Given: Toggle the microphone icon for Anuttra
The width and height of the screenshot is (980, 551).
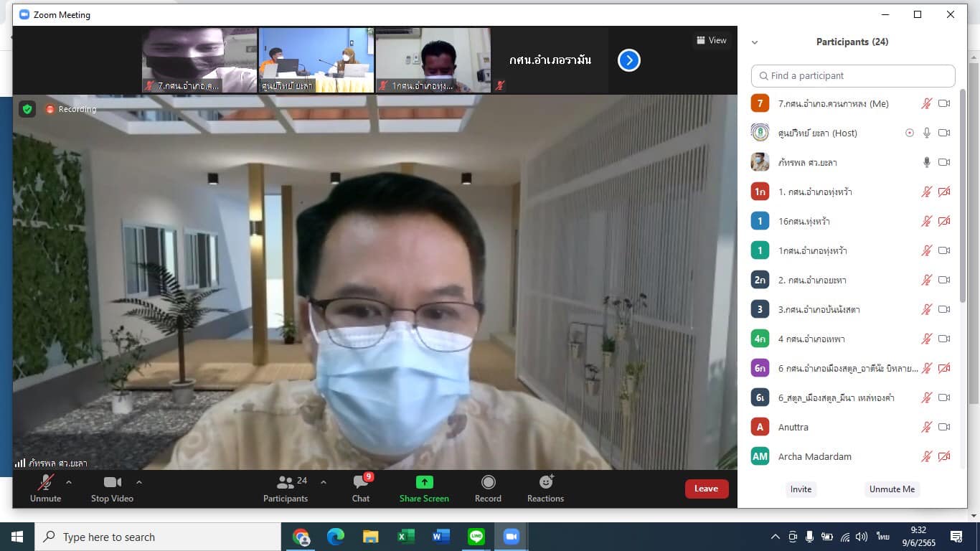Looking at the screenshot, I should [926, 428].
